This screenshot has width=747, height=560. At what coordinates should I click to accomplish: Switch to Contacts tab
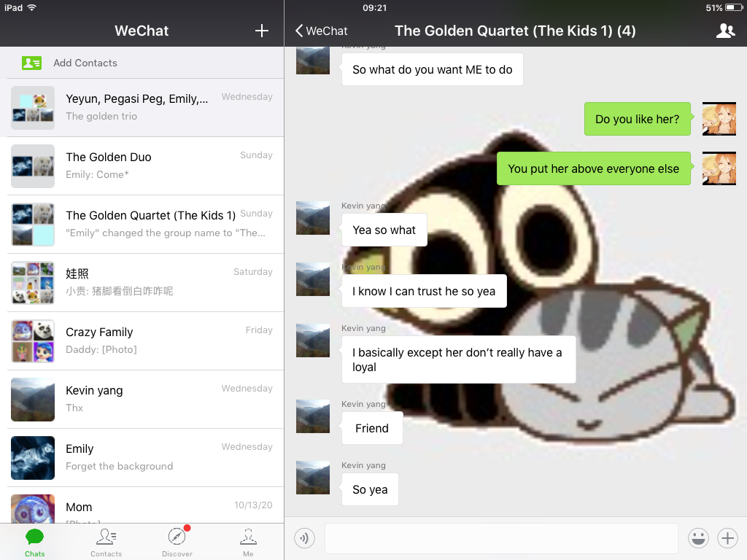[x=107, y=542]
